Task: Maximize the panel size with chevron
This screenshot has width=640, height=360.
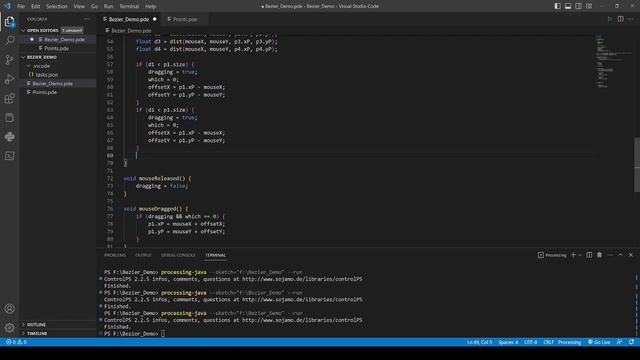Action: click(x=620, y=255)
